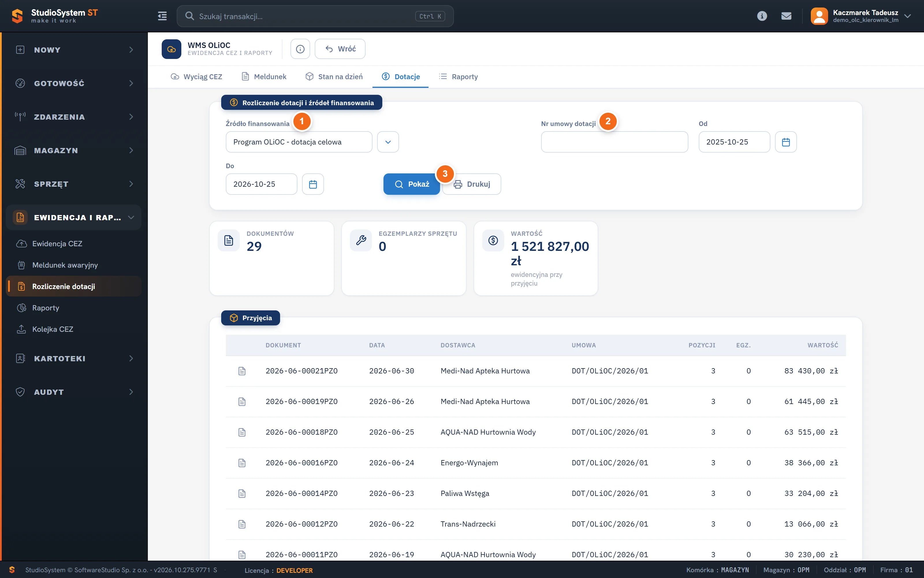Open document icon for 2026-06-00019PZO row

[242, 401]
